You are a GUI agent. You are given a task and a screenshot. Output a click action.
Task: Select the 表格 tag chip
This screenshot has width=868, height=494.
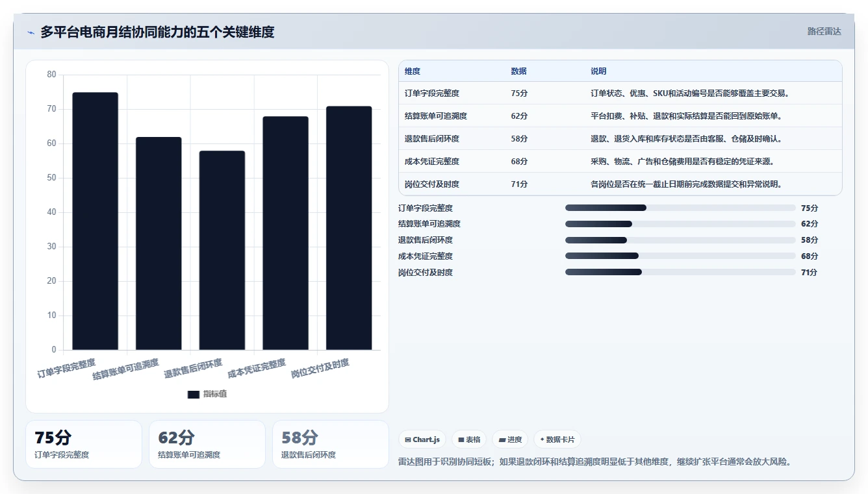(x=469, y=439)
